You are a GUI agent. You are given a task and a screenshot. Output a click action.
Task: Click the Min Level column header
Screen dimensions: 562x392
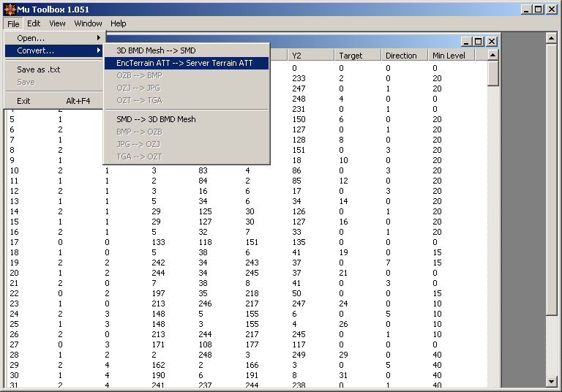point(452,56)
